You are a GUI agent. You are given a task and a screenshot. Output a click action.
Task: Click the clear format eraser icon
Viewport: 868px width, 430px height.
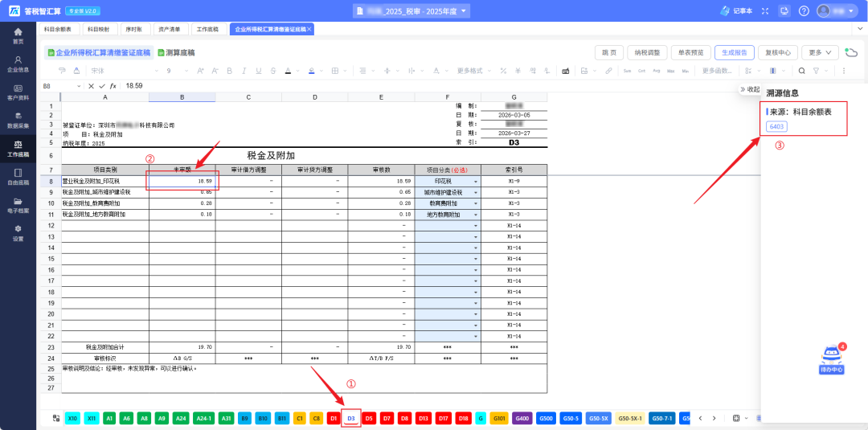tap(76, 71)
